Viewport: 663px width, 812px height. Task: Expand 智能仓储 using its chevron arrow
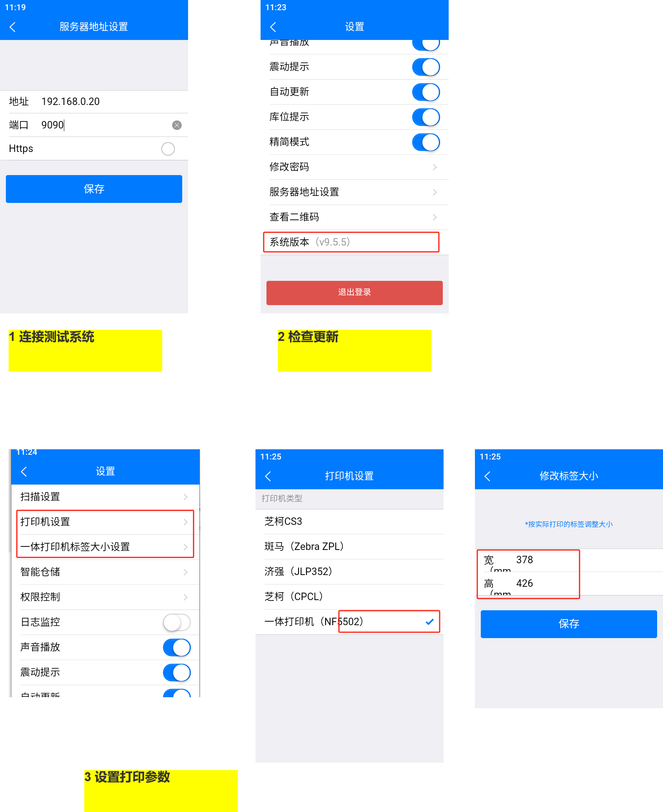click(x=185, y=572)
